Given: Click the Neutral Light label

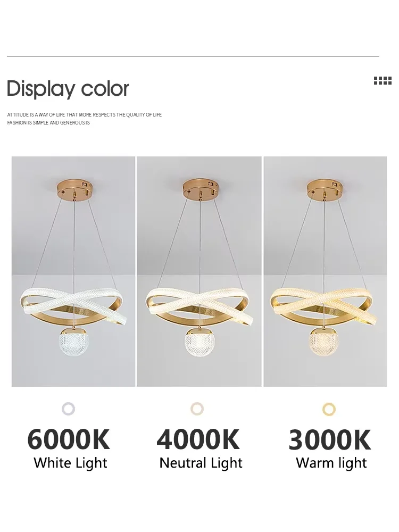Looking at the screenshot, I should [201, 463].
